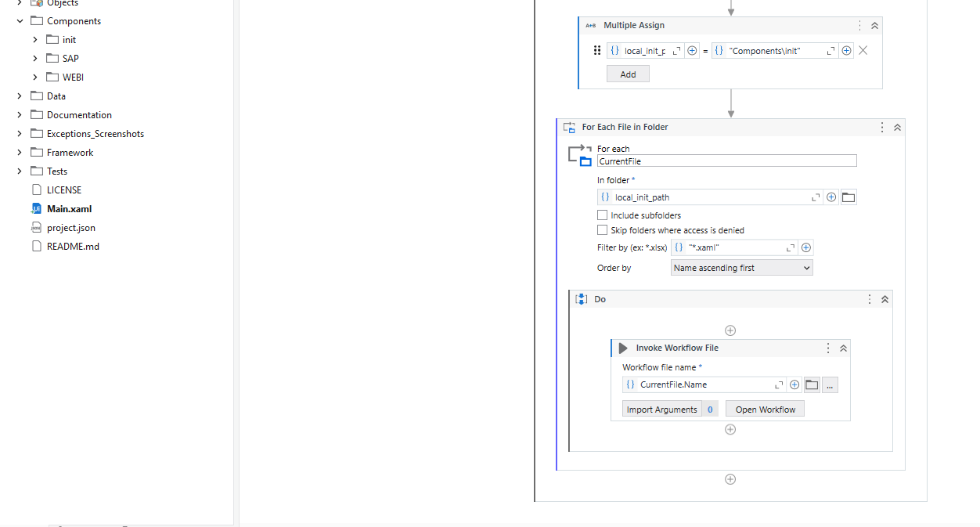The width and height of the screenshot is (980, 527).
Task: Click add-activity plus icon below Invoke Workflow File
Action: (730, 429)
